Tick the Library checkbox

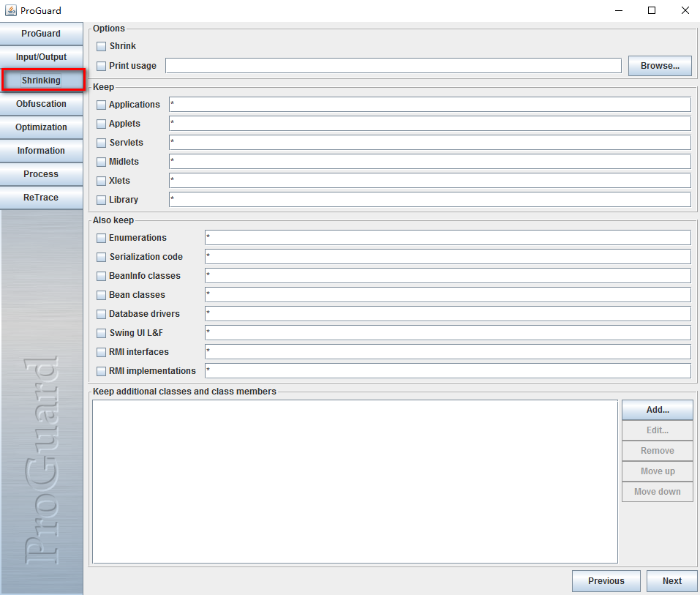(x=102, y=200)
